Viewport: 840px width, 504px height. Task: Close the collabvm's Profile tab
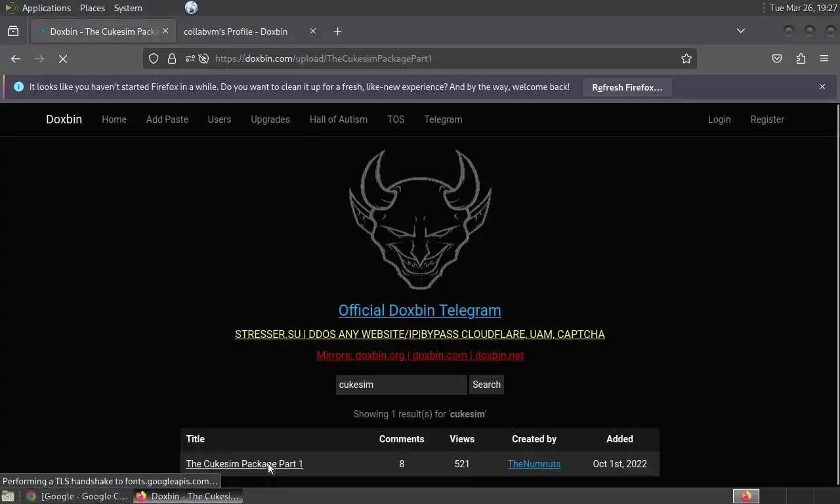[313, 31]
